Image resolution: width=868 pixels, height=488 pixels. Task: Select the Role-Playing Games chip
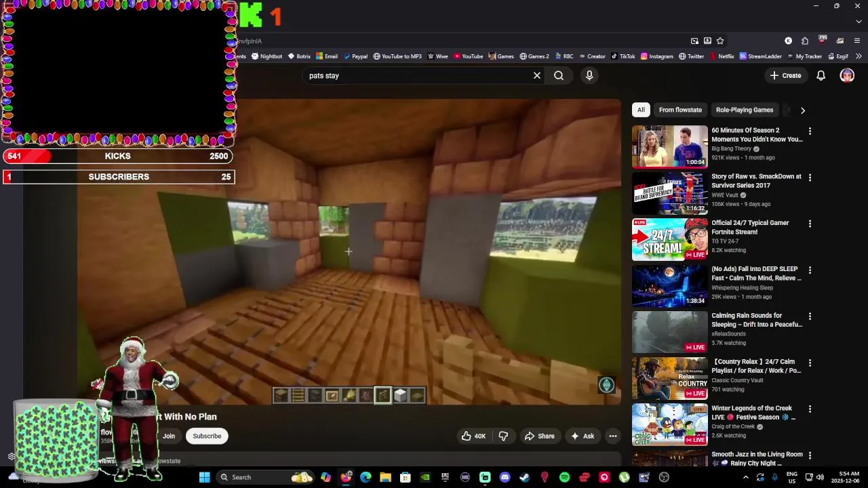[x=744, y=110]
